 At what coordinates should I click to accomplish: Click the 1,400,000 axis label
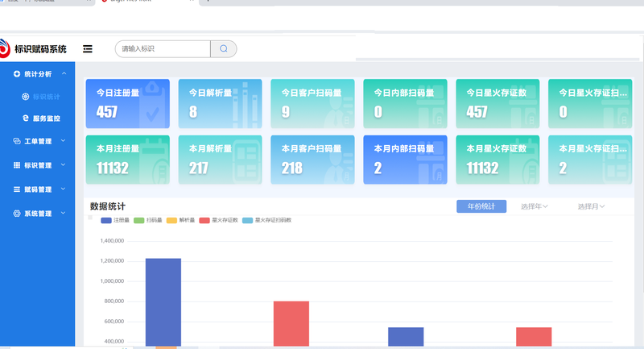click(112, 241)
